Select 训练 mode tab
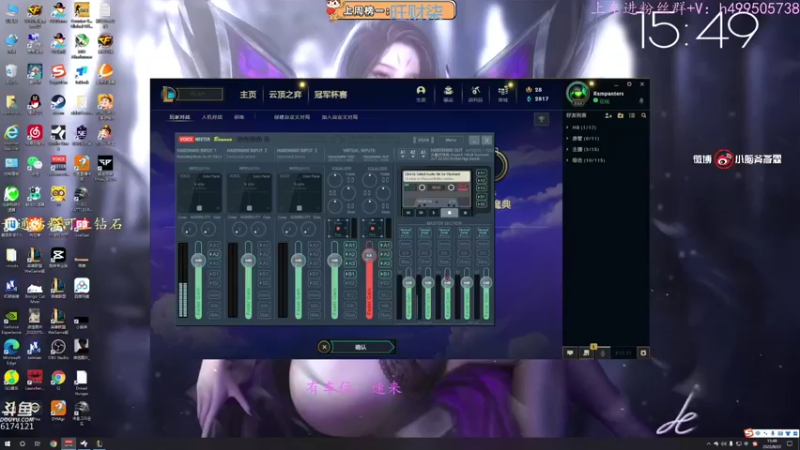Screen dimensions: 800x450 (x=239, y=117)
